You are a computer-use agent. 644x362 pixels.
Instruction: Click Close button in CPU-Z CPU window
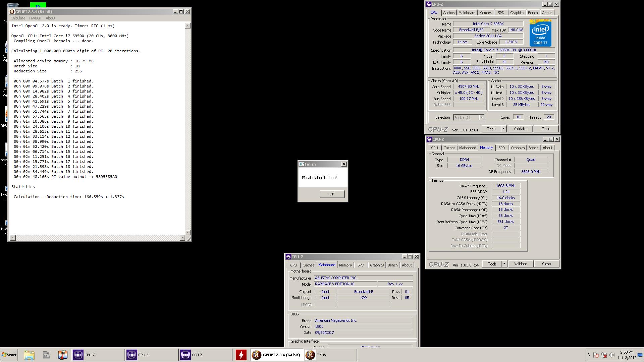(546, 129)
